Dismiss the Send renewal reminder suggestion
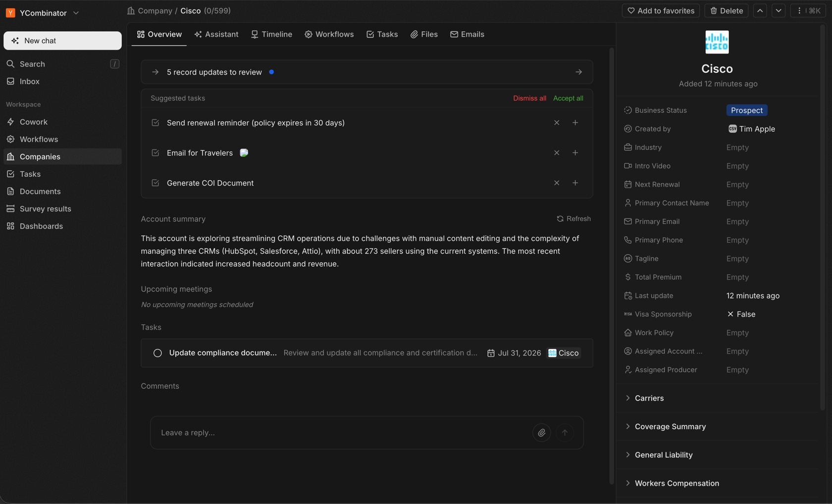This screenshot has height=504, width=832. (x=557, y=123)
